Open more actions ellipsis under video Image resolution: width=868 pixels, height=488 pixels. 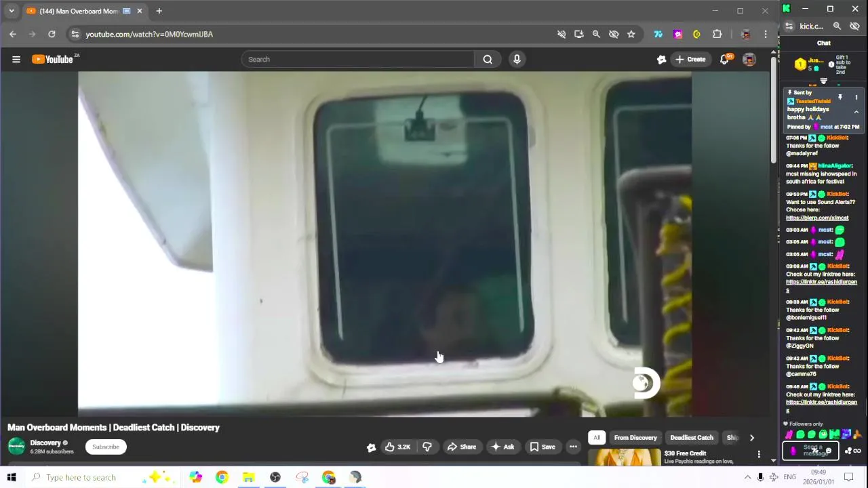[573, 447]
